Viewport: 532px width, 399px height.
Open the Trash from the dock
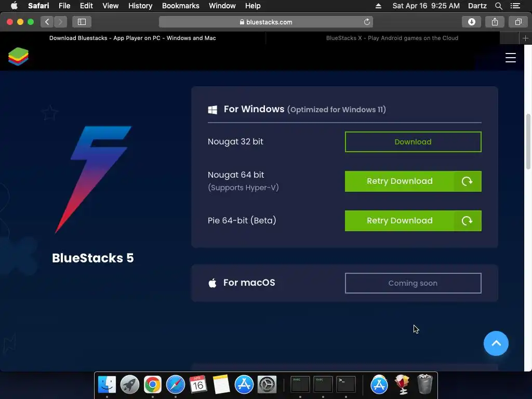[424, 384]
